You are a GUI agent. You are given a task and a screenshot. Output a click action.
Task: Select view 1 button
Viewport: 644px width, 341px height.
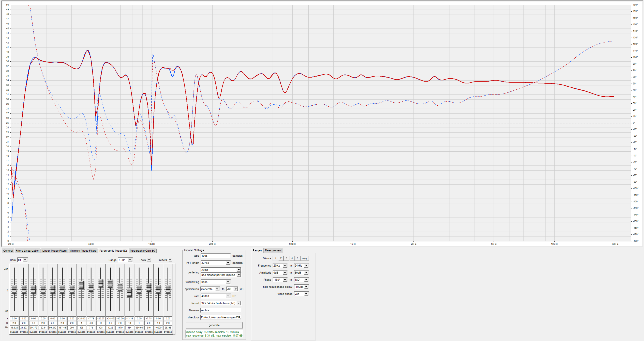tap(276, 258)
